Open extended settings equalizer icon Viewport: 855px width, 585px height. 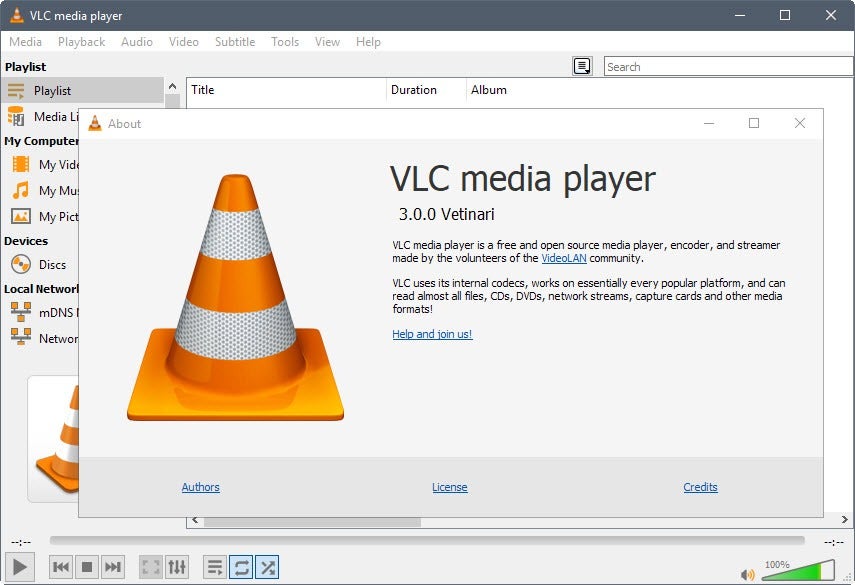coord(177,565)
